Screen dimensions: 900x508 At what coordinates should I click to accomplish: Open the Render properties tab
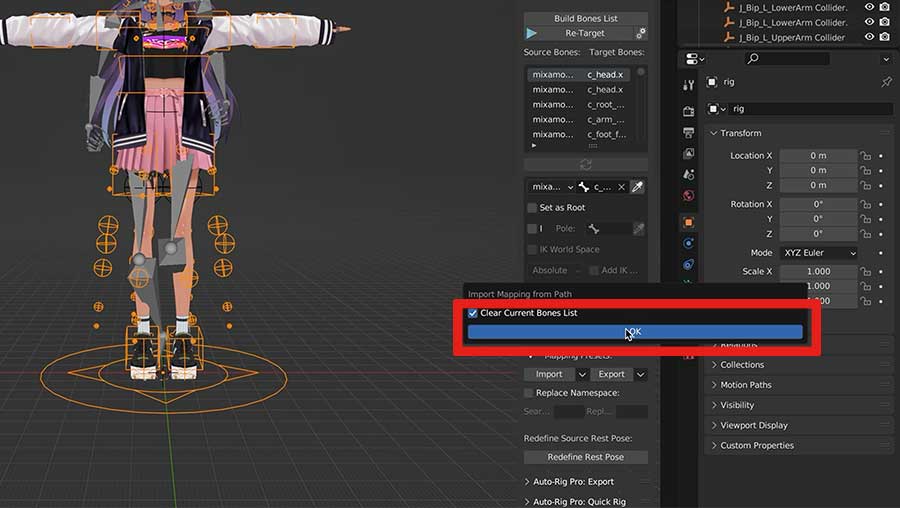click(x=689, y=111)
